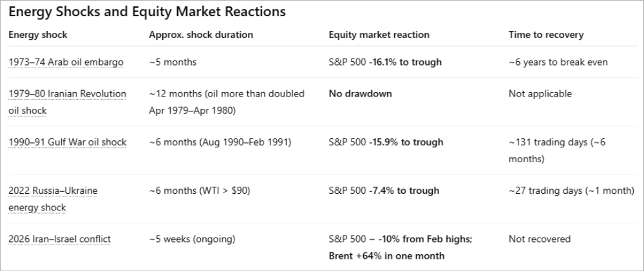This screenshot has height=271, width=644.
Task: Click the ~6 years to break even cell
Action: pos(558,62)
